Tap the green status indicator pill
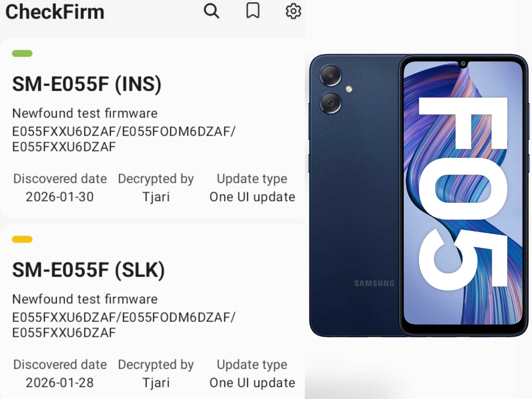 click(22, 54)
